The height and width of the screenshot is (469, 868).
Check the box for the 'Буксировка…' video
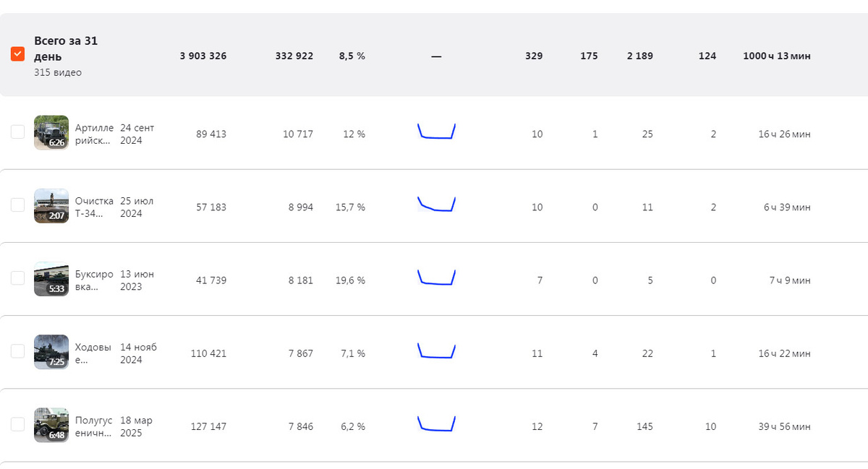tap(18, 278)
